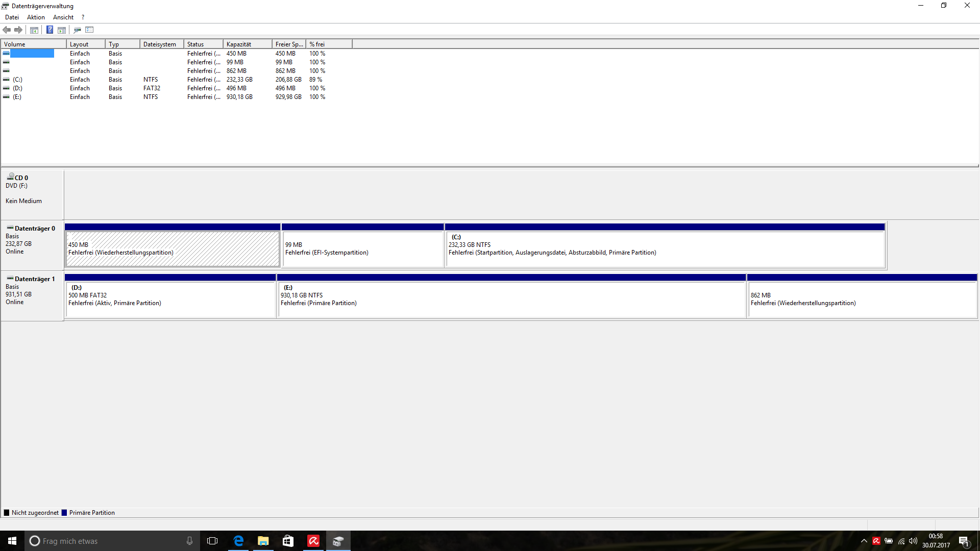
Task: Click the Back arrow toolbar icon
Action: pos(7,30)
